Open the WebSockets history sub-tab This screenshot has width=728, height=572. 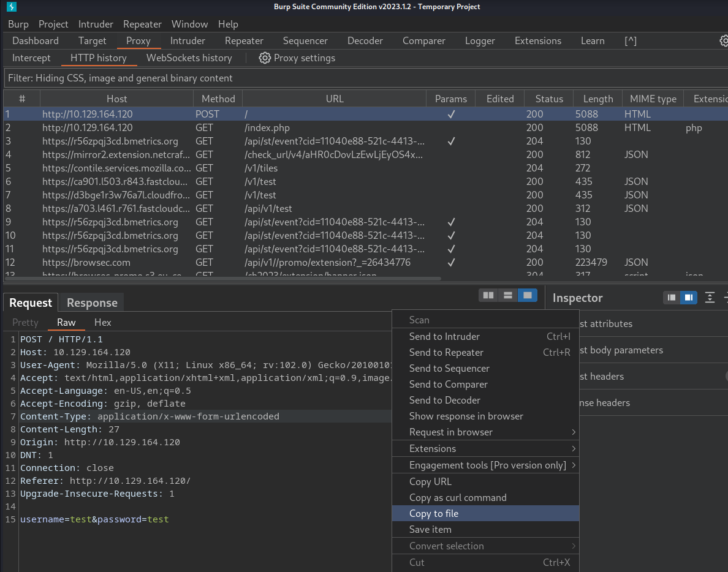click(189, 58)
